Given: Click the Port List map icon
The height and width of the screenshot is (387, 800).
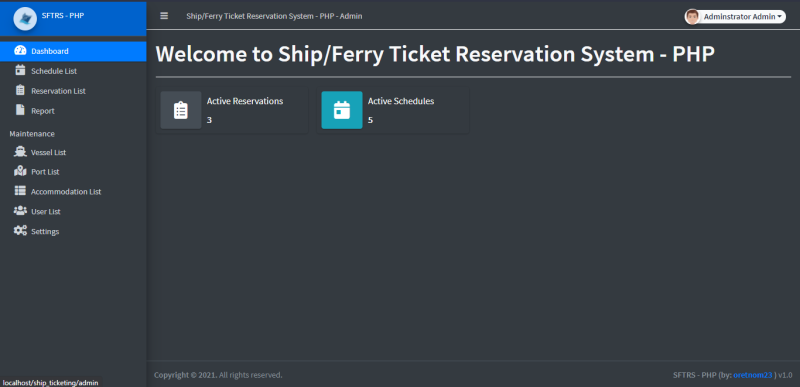Looking at the screenshot, I should 20,171.
